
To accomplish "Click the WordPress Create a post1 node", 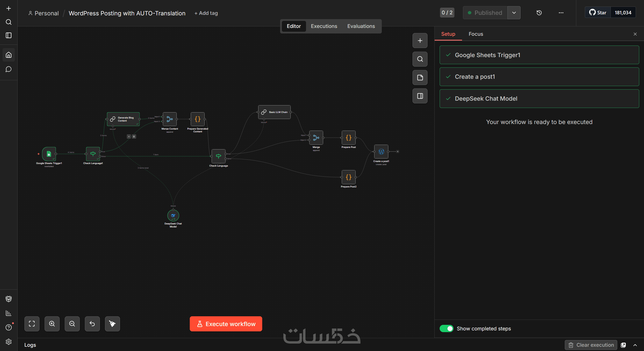I will pos(381,151).
